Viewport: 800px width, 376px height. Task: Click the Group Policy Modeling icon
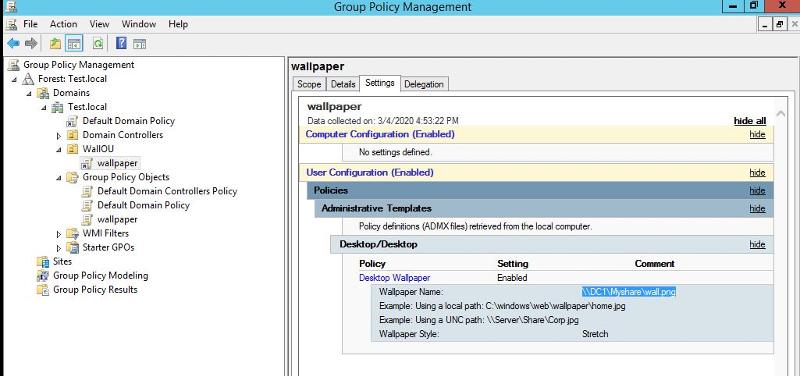43,275
